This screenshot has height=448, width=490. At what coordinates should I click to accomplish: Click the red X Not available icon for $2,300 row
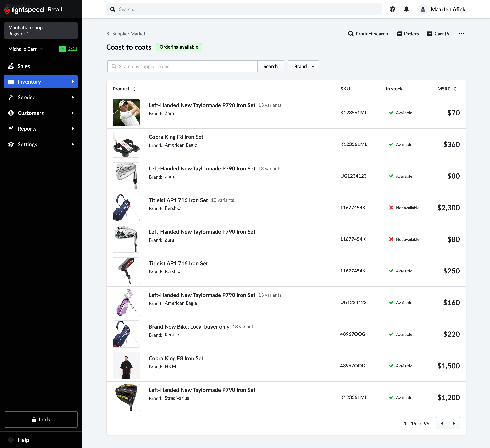click(x=391, y=208)
